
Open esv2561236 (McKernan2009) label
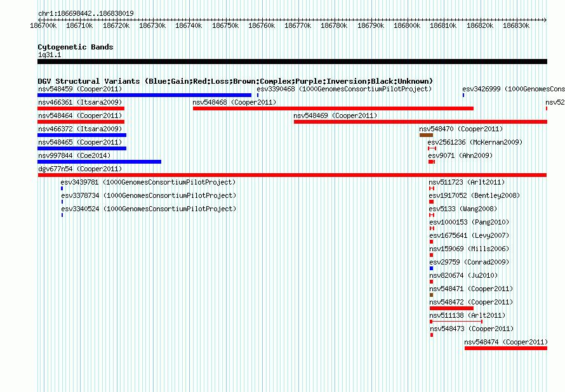click(x=475, y=142)
